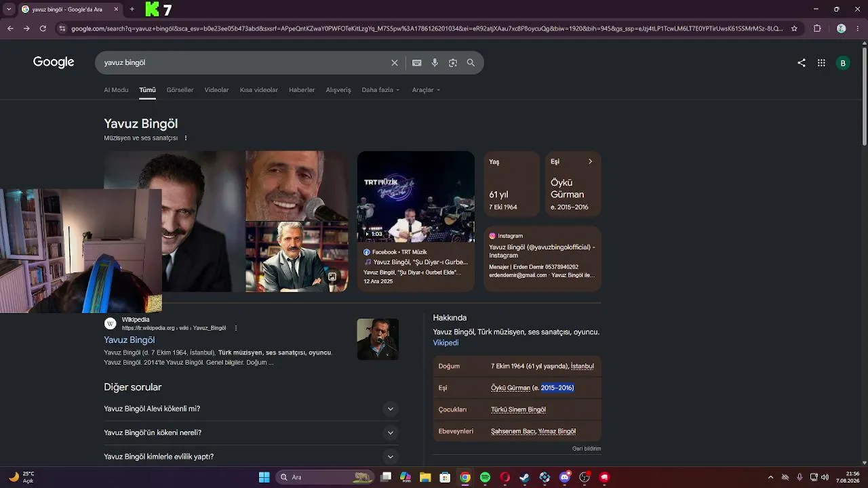
Task: Submit search with the magnifier icon
Action: click(x=471, y=63)
